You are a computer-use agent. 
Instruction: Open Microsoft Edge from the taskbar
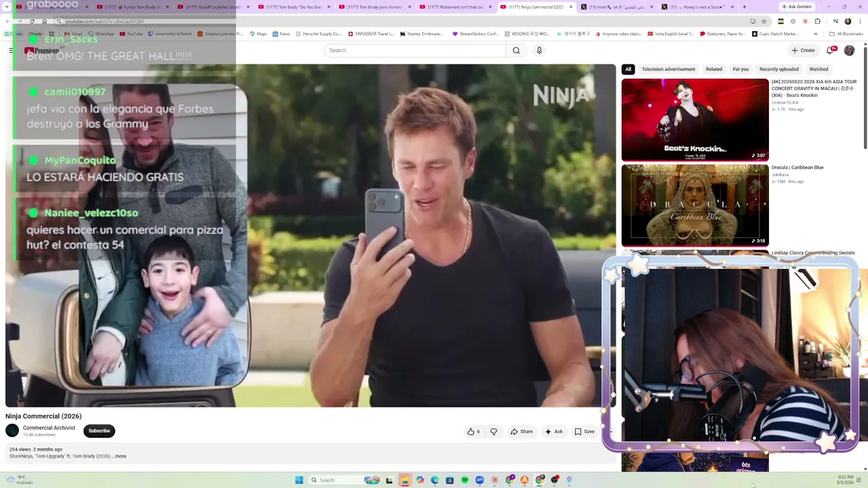point(435,480)
